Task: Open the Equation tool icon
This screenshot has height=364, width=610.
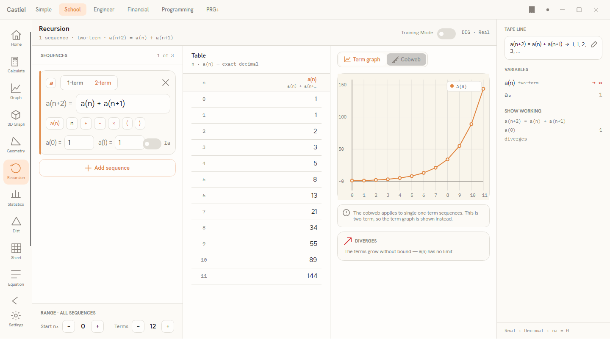Action: click(16, 278)
